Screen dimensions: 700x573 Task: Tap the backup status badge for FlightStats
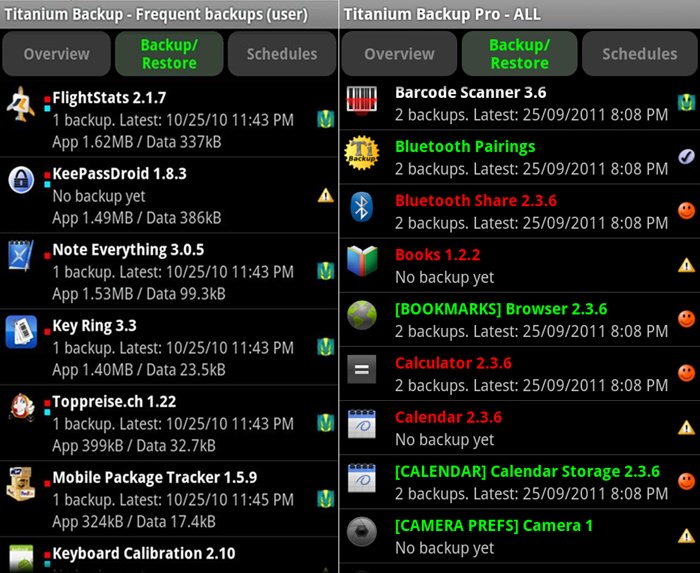(x=326, y=120)
